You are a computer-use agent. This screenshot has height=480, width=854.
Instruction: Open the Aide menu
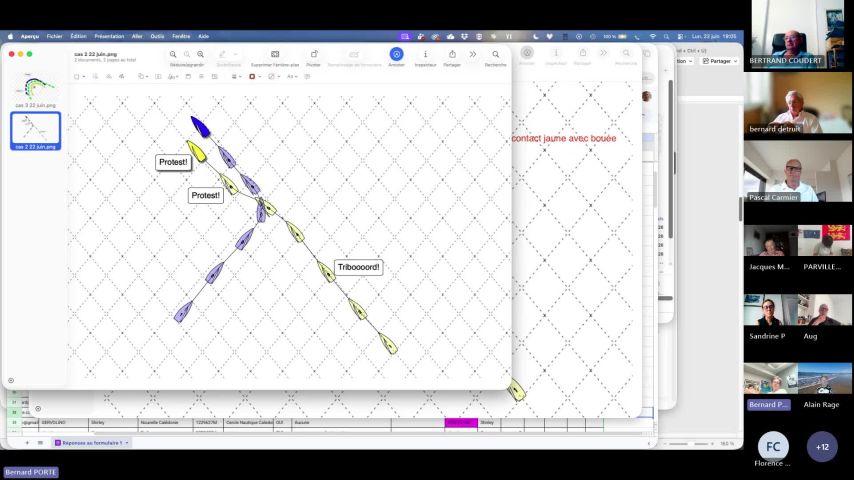coord(204,37)
